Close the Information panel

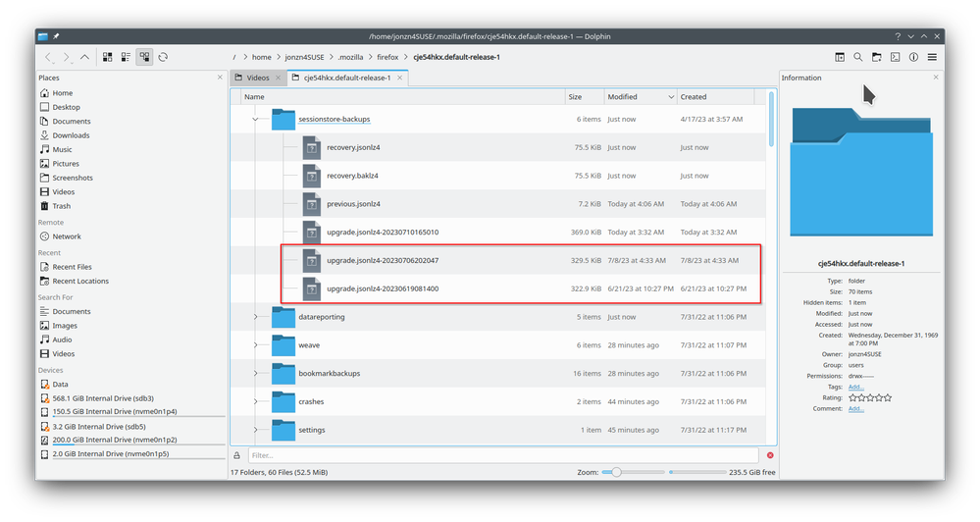(x=936, y=78)
